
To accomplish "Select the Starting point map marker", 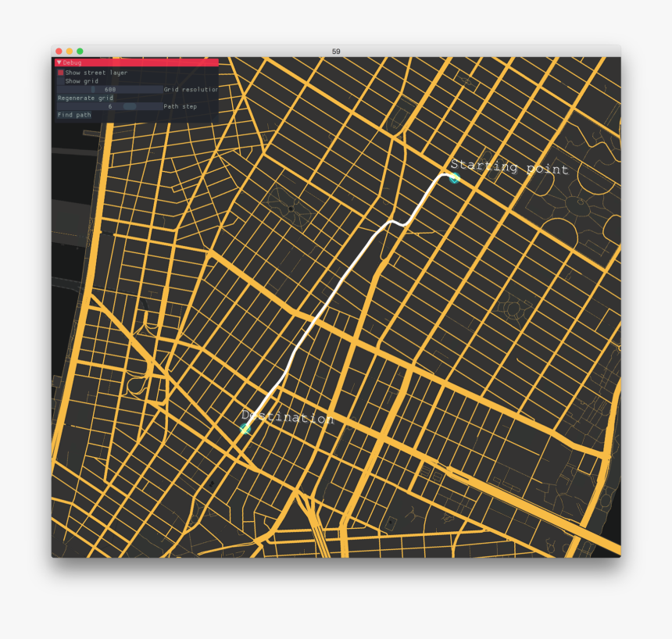I will 454,177.
